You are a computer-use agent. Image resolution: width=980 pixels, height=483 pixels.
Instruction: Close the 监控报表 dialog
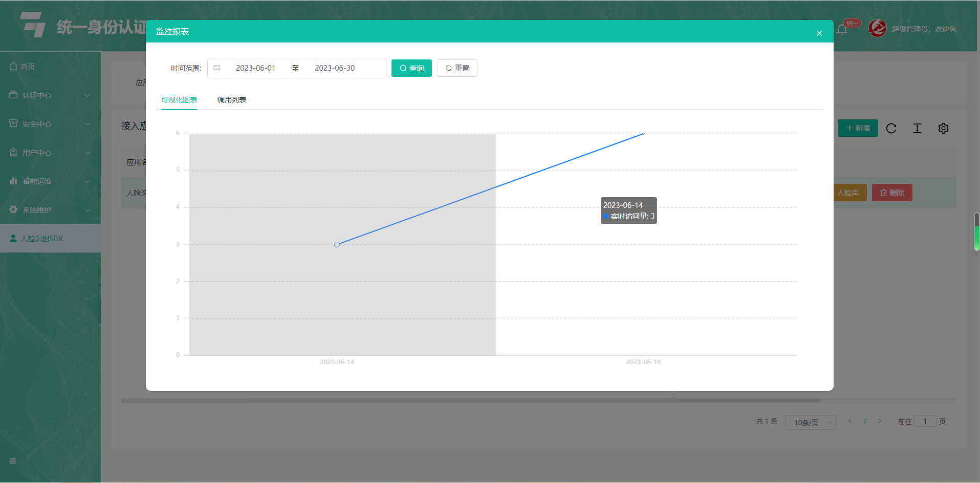[x=819, y=33]
